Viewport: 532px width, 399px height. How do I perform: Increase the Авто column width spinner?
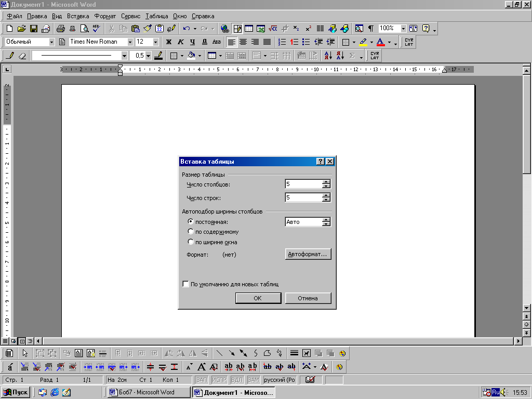pos(326,220)
